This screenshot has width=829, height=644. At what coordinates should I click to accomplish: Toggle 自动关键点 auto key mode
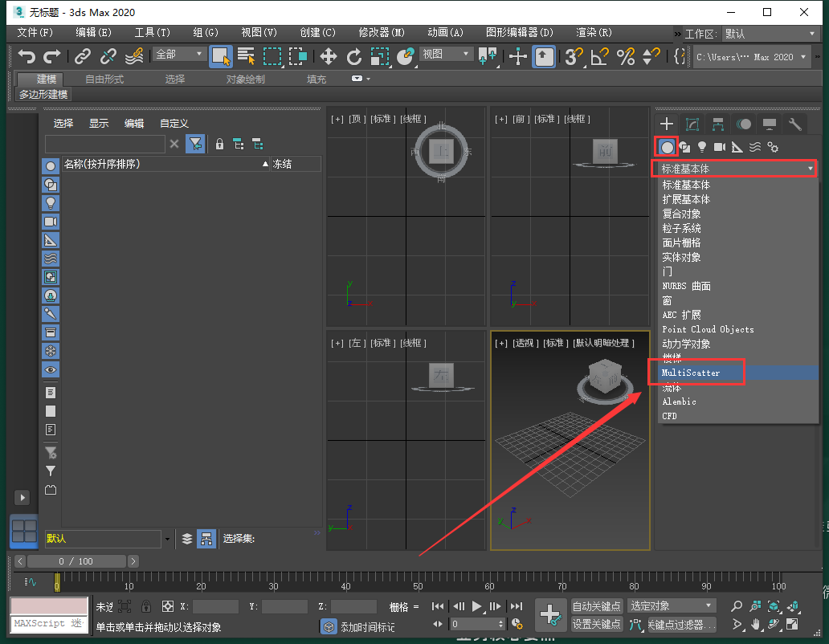point(596,606)
